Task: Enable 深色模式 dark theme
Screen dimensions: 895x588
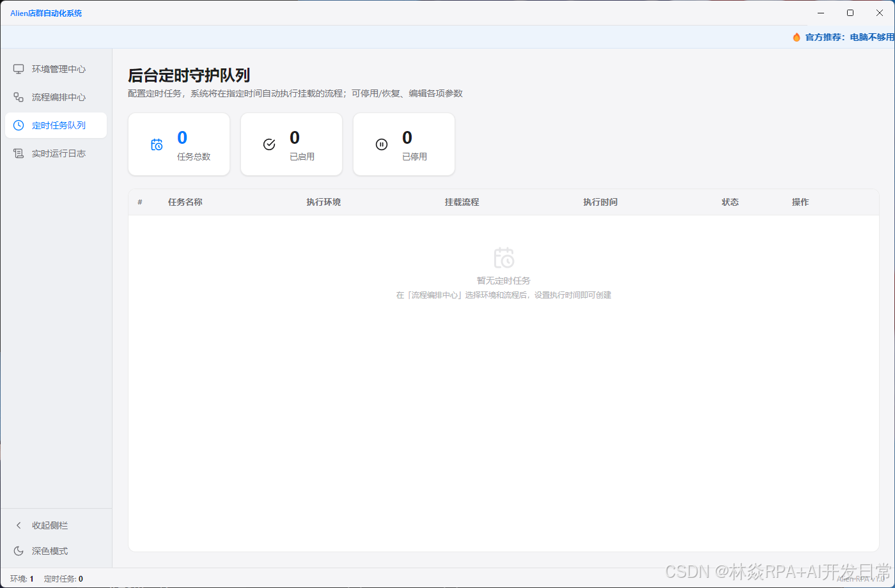Action: pyautogui.click(x=56, y=551)
